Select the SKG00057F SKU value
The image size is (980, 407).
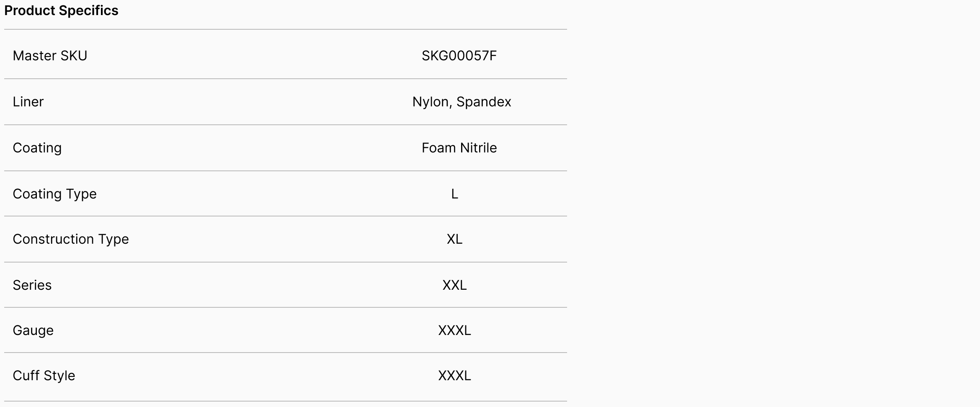(459, 56)
